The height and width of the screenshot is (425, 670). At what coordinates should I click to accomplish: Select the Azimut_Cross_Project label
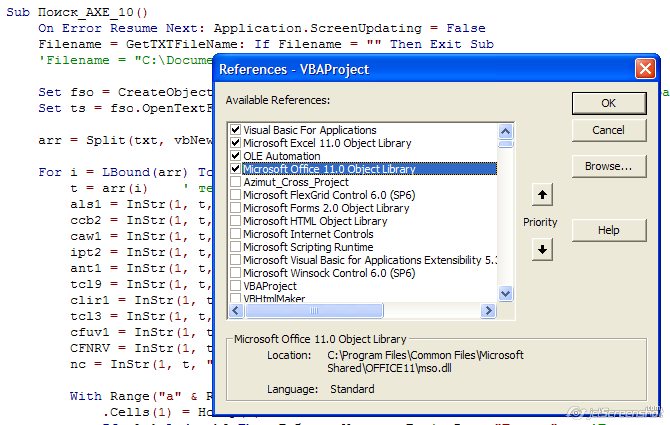click(x=296, y=182)
